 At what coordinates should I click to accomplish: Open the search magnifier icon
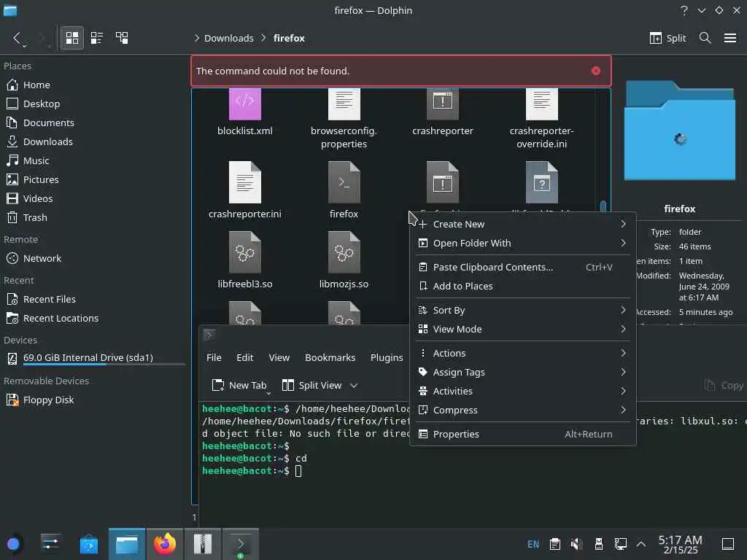pos(705,38)
